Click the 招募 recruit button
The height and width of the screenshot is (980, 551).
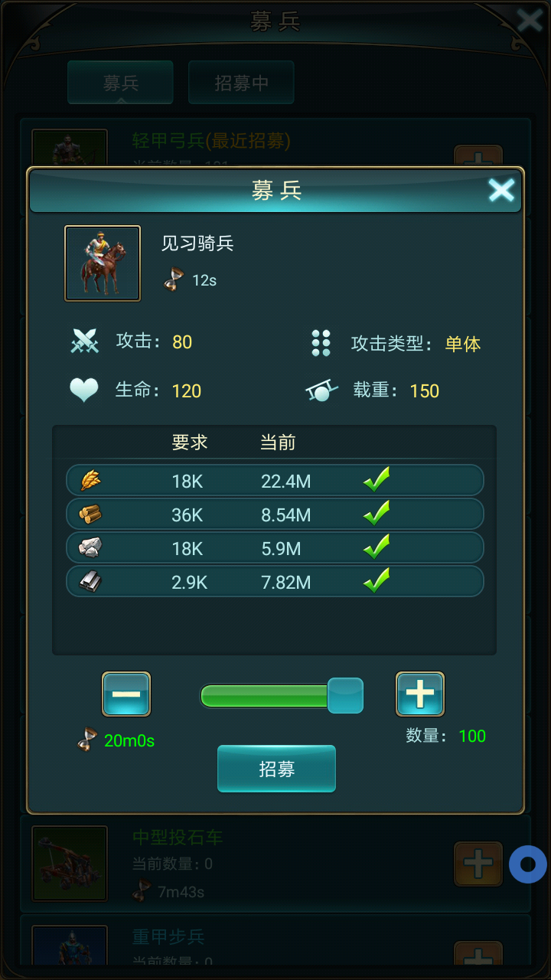click(x=276, y=769)
